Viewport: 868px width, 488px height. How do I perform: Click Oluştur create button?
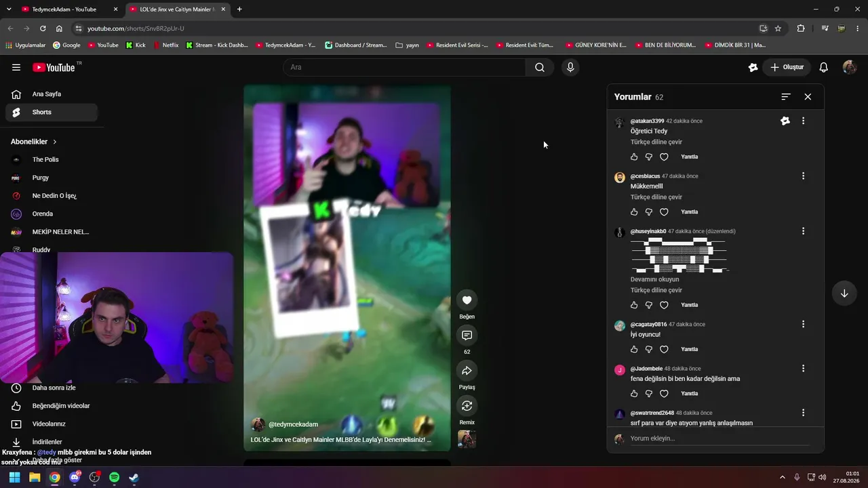pyautogui.click(x=787, y=67)
